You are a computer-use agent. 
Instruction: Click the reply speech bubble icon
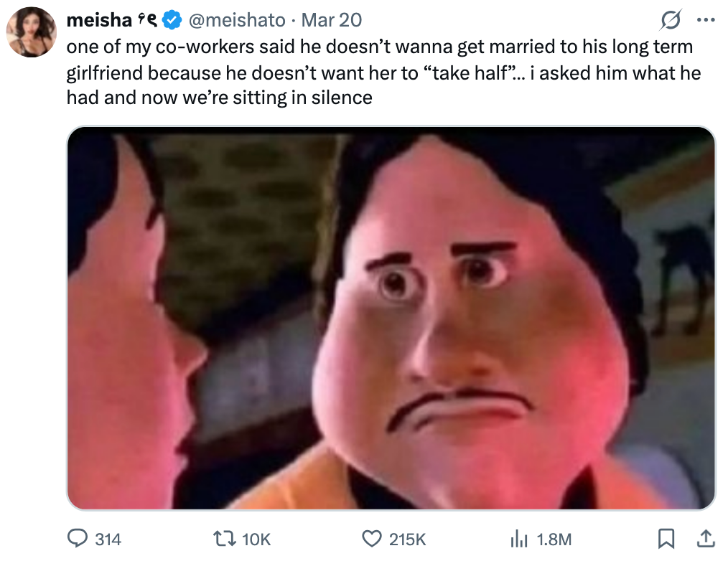77,538
